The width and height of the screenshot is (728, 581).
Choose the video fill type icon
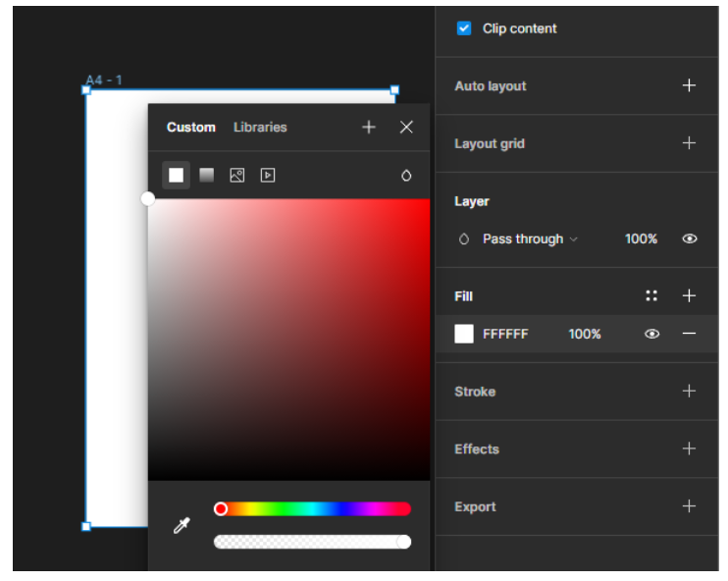point(267,175)
